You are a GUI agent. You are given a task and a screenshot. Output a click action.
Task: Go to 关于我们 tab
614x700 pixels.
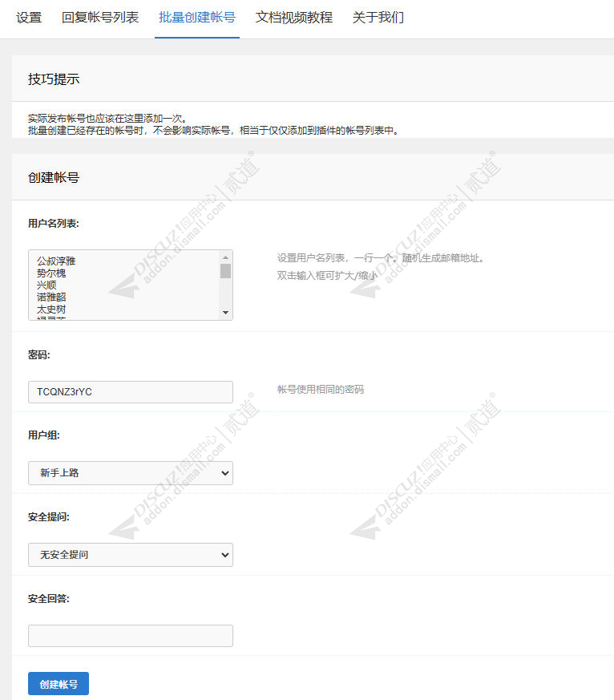pos(378,18)
